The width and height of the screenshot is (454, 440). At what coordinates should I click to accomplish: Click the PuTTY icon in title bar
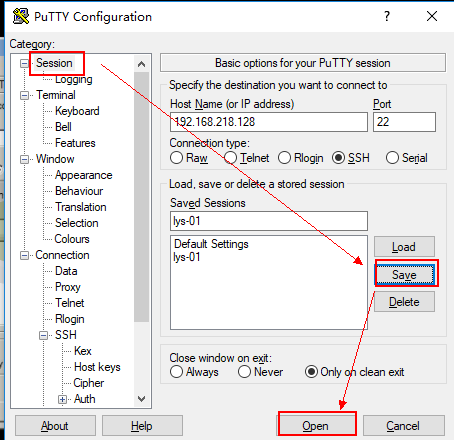point(21,16)
